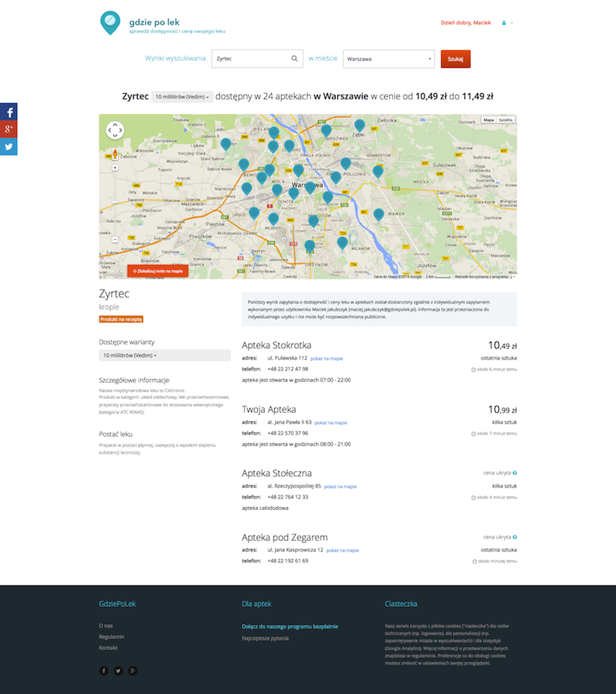
Task: Select the pharmacy pin near Wilanów
Action: pyautogui.click(x=342, y=243)
